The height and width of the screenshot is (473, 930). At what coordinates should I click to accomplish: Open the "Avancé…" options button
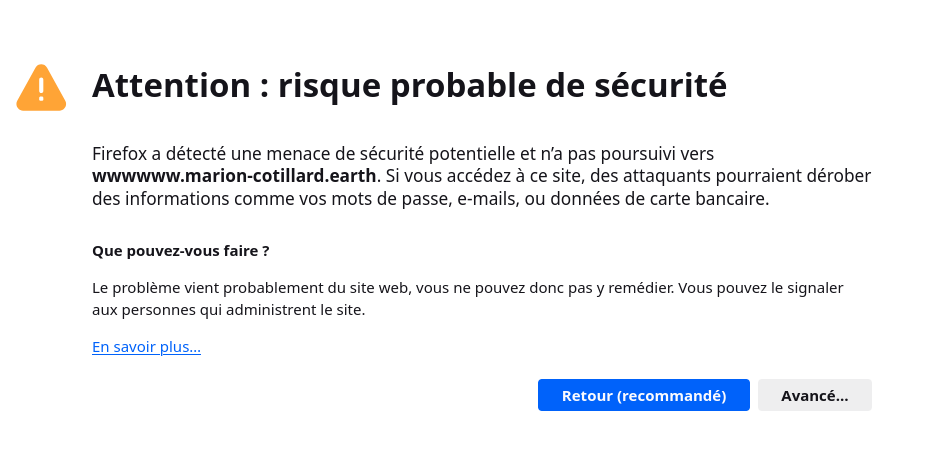coord(814,395)
